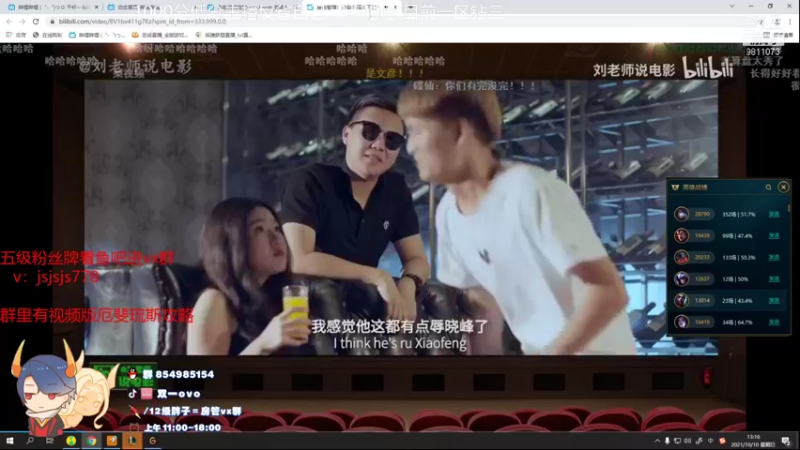Image resolution: width=800 pixels, height=450 pixels.
Task: Go back in the browser
Action: click(9, 21)
